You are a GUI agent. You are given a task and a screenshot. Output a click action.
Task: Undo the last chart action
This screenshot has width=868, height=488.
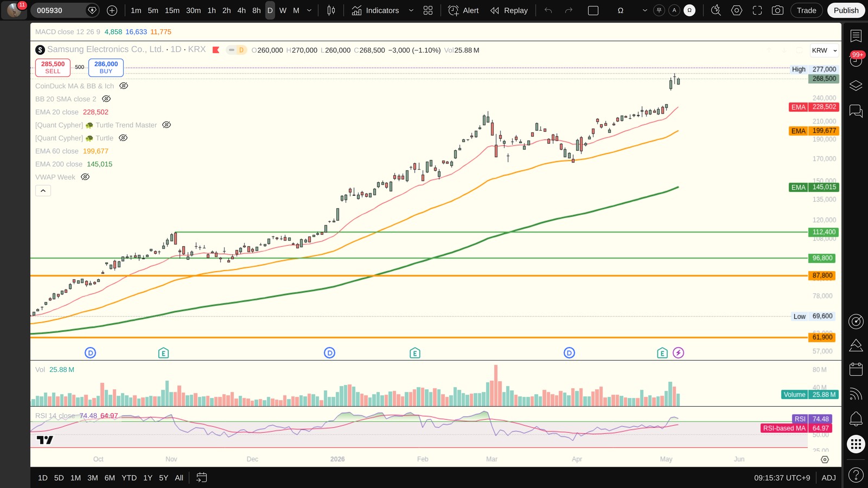548,10
